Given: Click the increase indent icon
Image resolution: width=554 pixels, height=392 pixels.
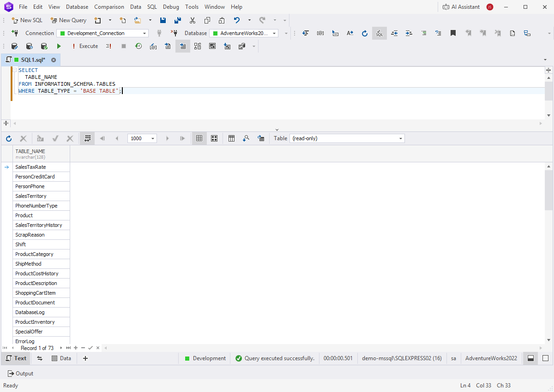Looking at the screenshot, I should click(x=409, y=33).
